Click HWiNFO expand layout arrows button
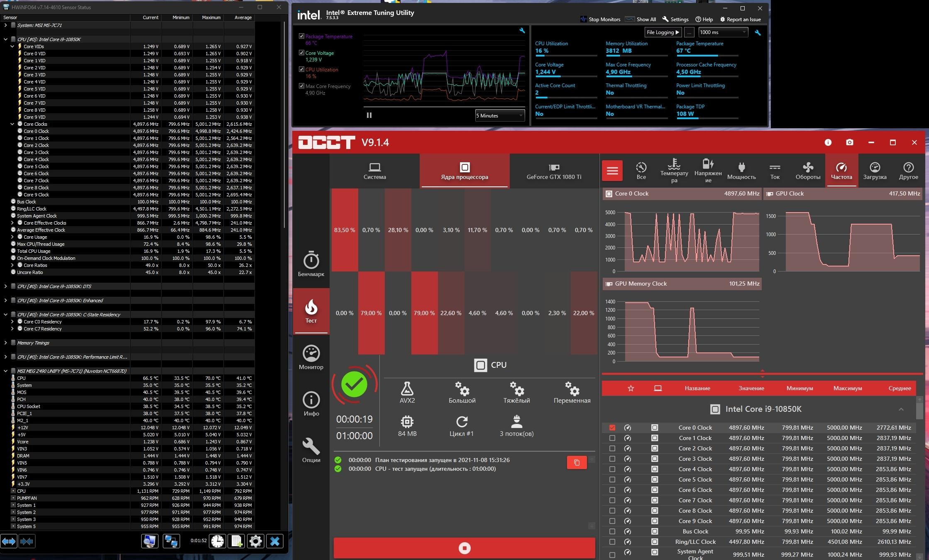 9,541
